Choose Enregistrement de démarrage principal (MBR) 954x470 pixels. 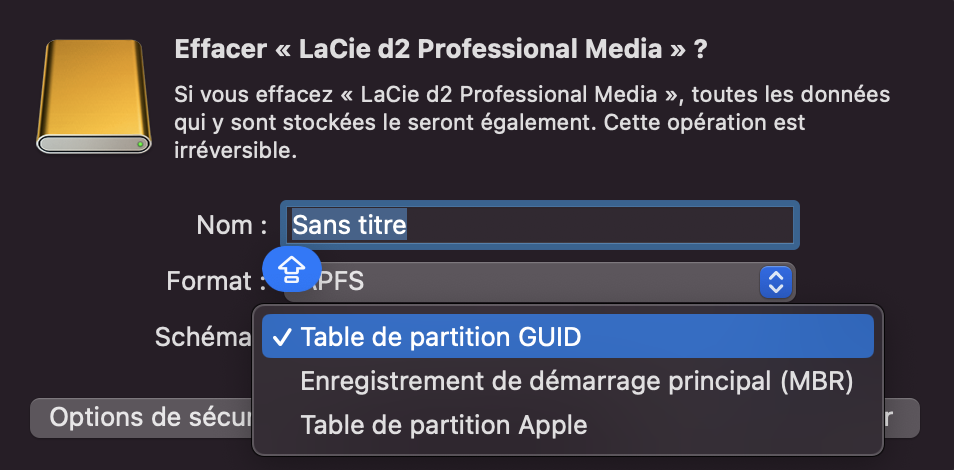point(576,381)
